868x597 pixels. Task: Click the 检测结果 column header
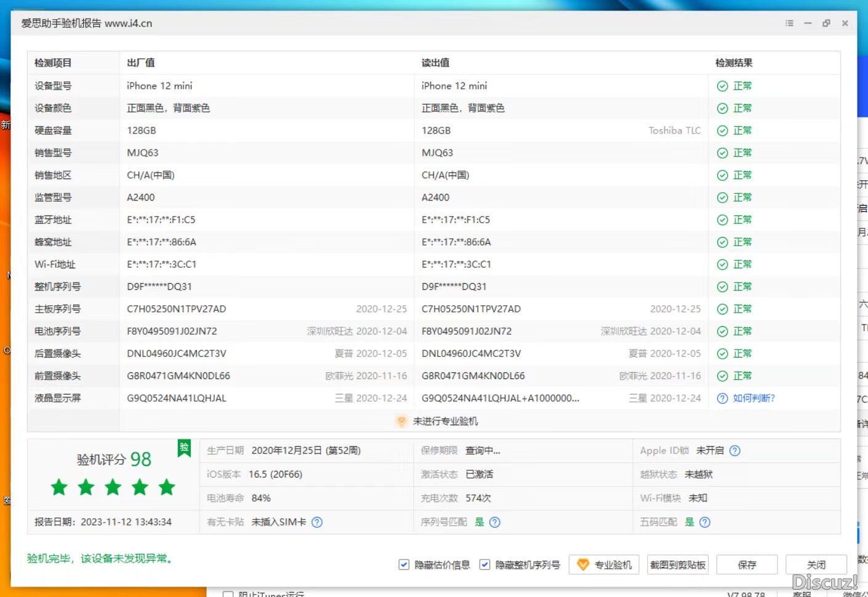click(734, 63)
